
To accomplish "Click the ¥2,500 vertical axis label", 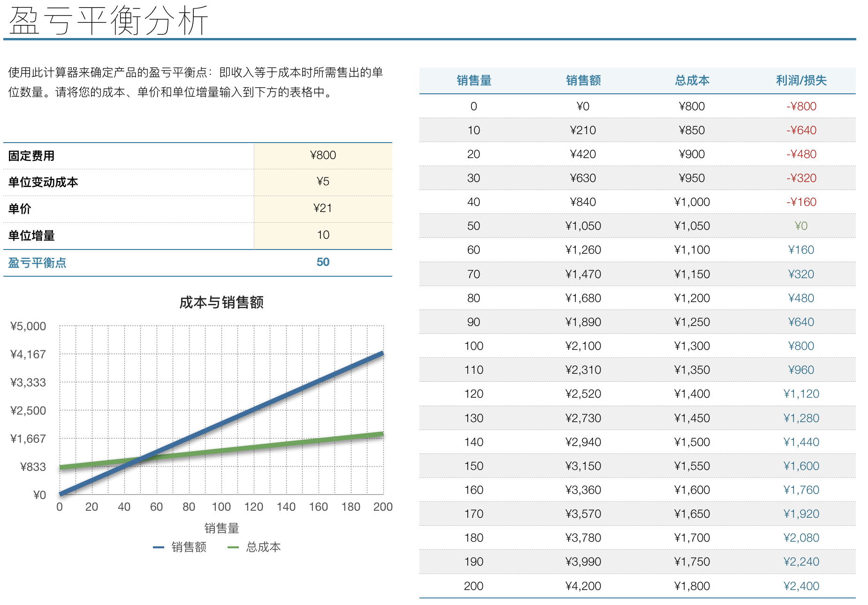I will pos(28,411).
